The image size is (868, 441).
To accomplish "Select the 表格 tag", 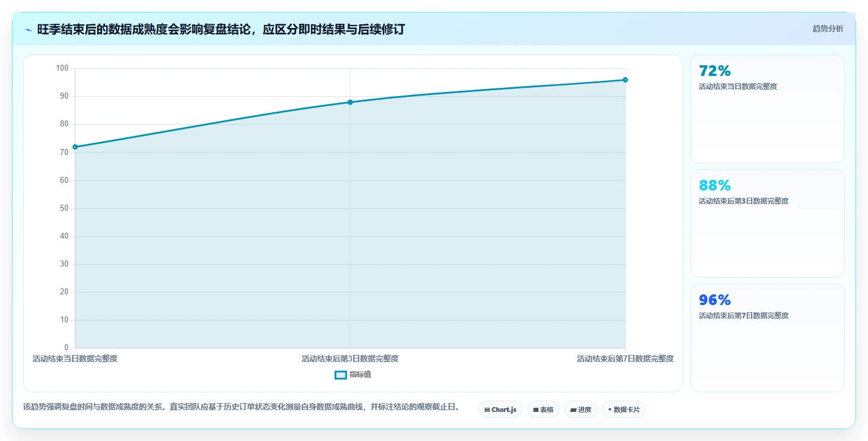I will [543, 410].
